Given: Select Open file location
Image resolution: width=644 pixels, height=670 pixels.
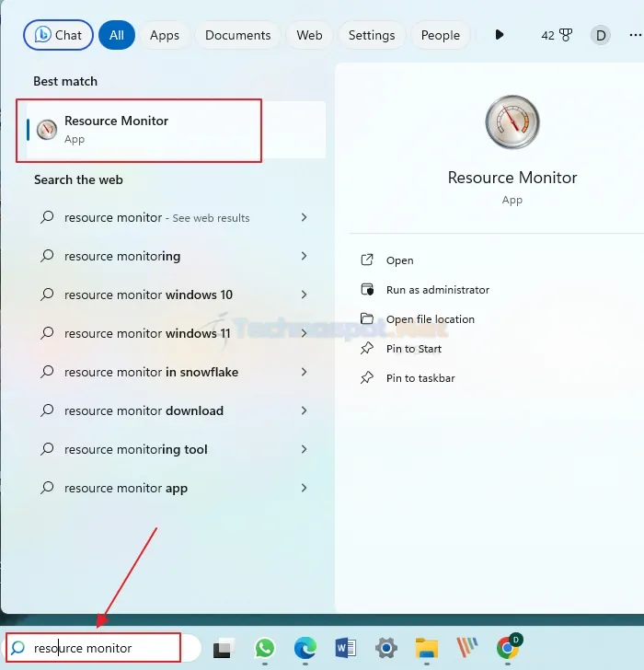Looking at the screenshot, I should 430,319.
